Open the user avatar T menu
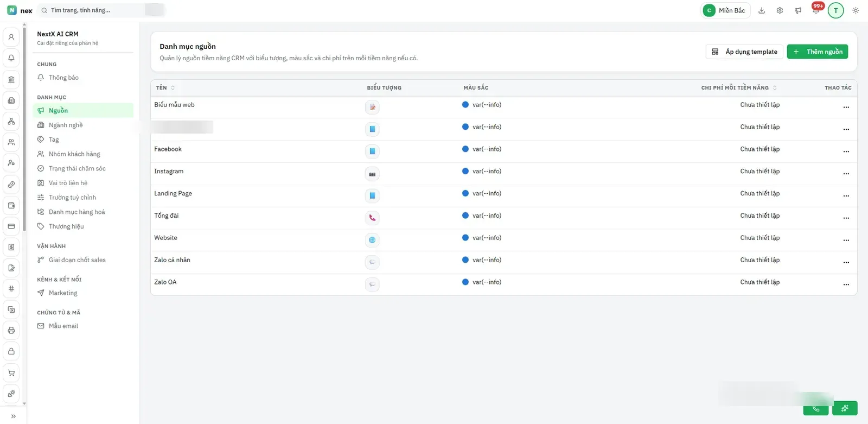The width and height of the screenshot is (868, 424). pos(836,10)
